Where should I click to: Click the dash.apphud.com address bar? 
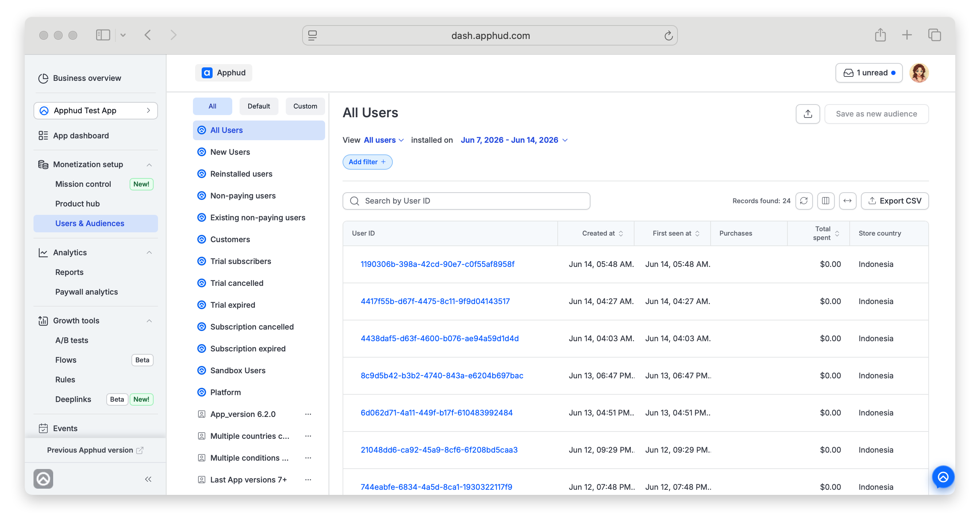point(490,35)
